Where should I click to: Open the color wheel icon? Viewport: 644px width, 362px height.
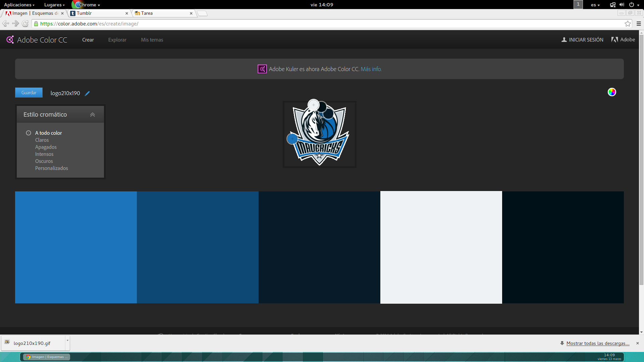coord(612,92)
